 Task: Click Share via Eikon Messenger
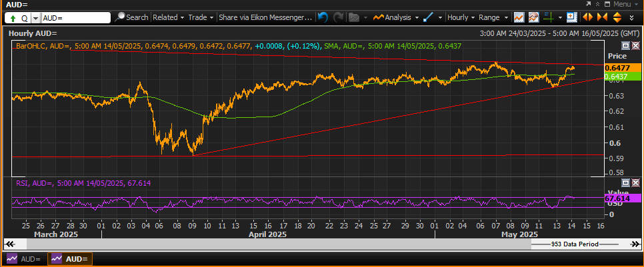tap(266, 17)
